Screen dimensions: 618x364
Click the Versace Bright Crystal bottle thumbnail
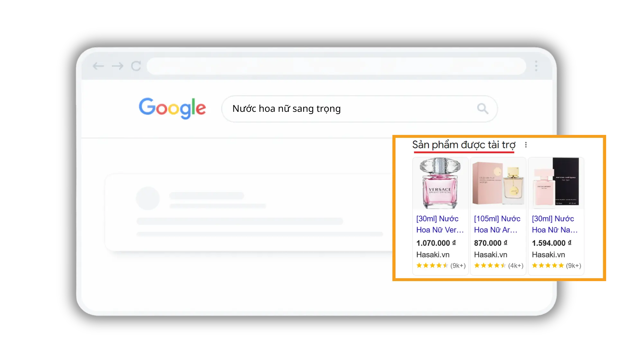click(440, 183)
